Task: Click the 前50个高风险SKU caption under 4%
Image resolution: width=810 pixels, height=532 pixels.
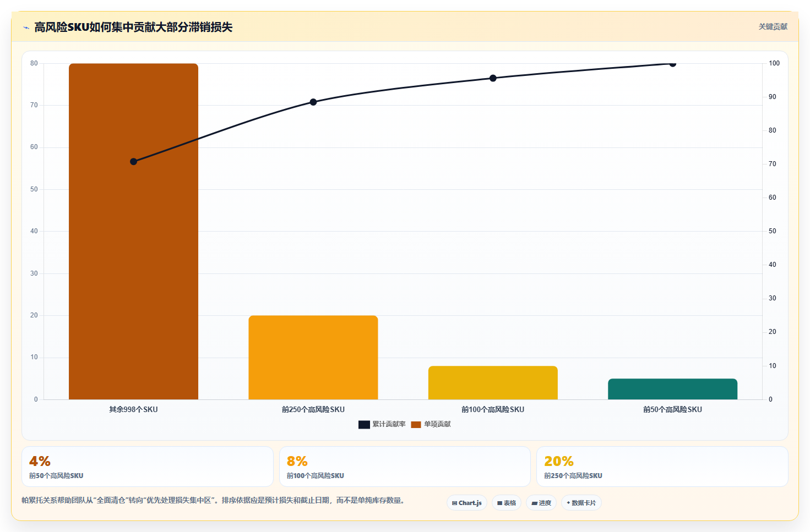Action: coord(56,476)
